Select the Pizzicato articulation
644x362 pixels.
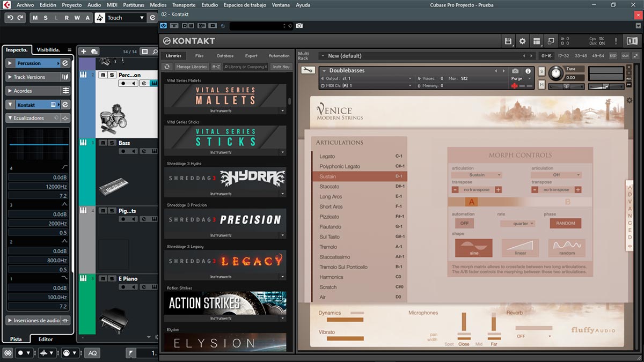coord(360,217)
